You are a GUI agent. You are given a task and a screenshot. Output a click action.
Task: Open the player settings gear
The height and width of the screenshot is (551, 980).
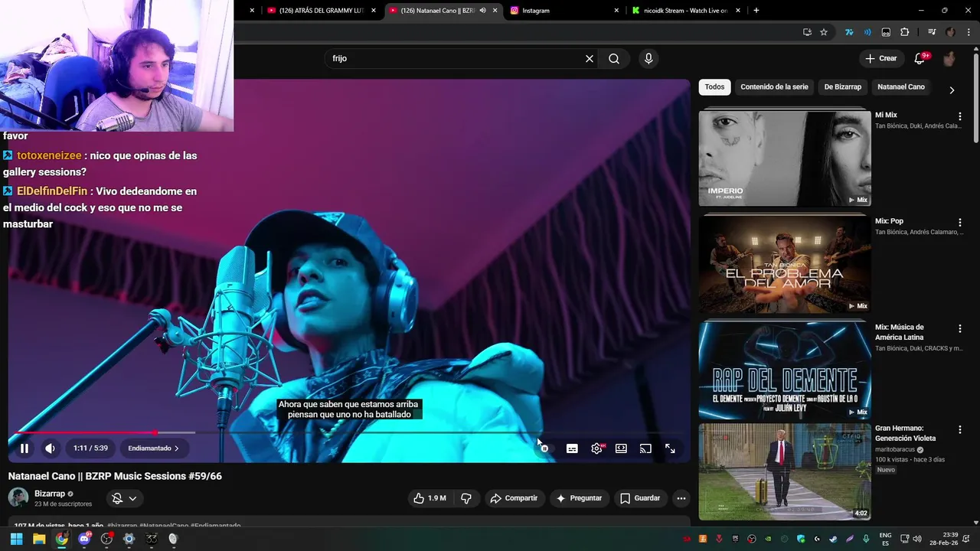coord(596,448)
